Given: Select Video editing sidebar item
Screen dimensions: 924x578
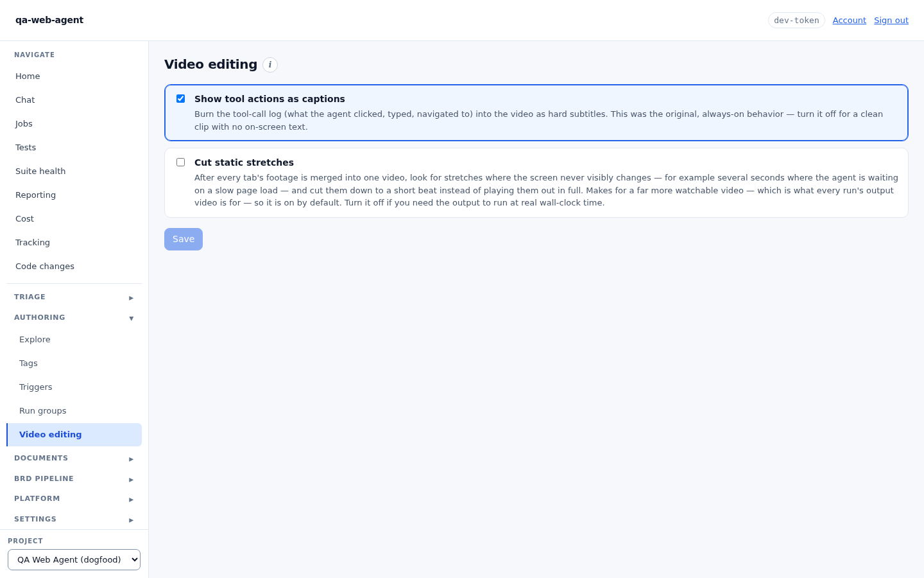Looking at the screenshot, I should tap(74, 435).
